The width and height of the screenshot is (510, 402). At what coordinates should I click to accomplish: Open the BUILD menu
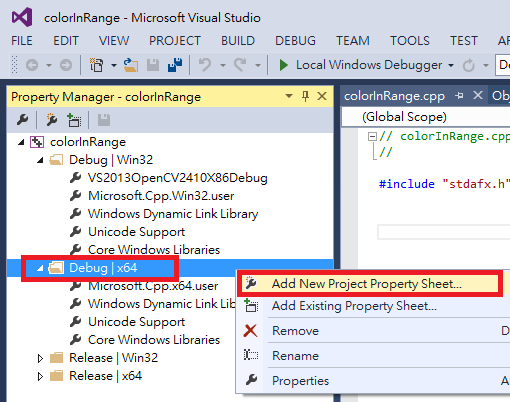click(x=238, y=41)
